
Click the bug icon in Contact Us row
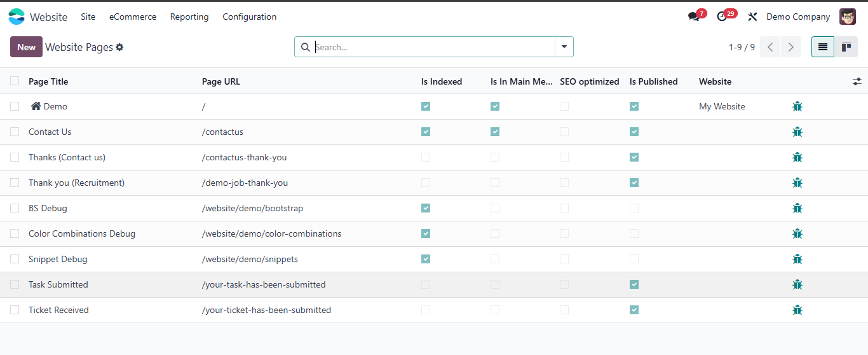point(797,132)
